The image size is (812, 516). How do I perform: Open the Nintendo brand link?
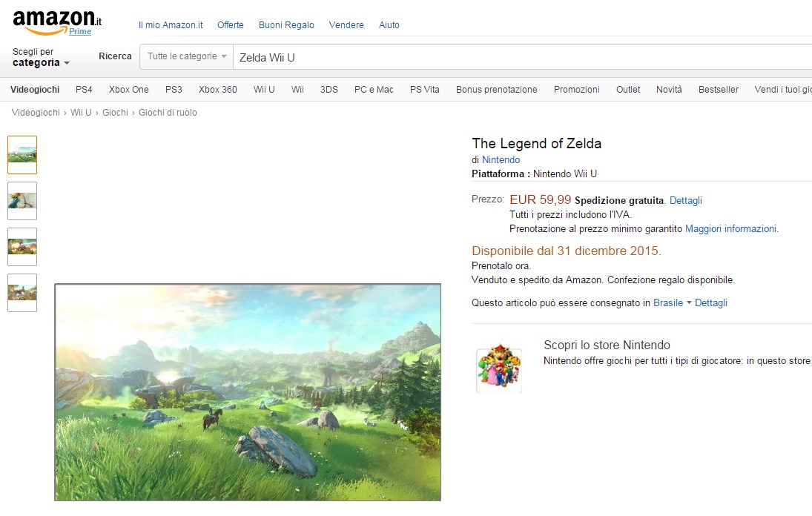(x=501, y=160)
